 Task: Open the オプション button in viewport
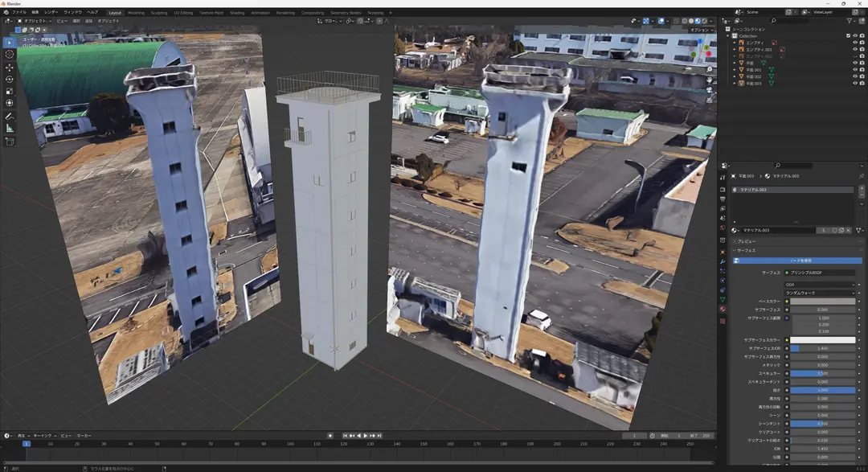click(x=702, y=30)
